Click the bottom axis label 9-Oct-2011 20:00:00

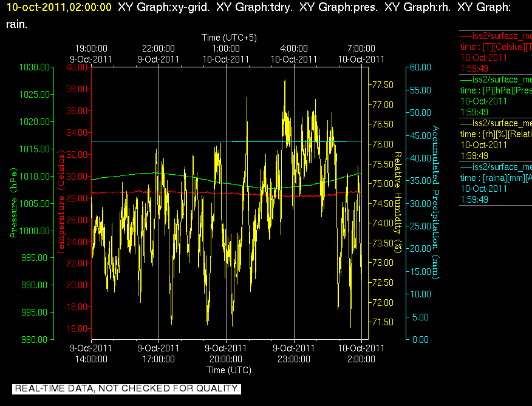226,353
